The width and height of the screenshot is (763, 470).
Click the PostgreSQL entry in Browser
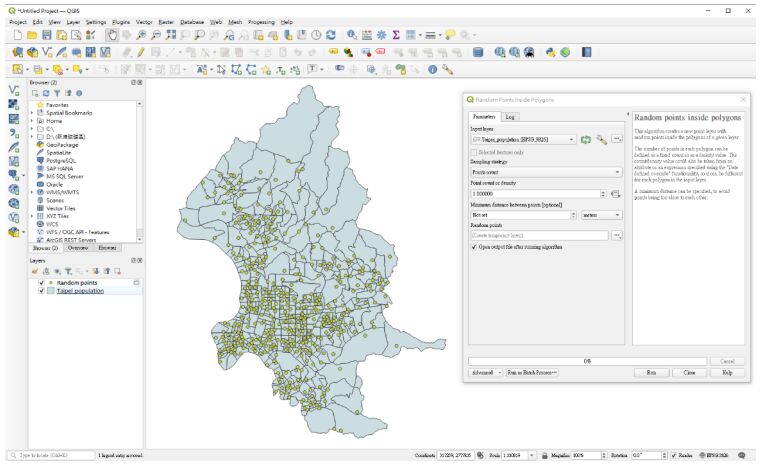click(61, 160)
